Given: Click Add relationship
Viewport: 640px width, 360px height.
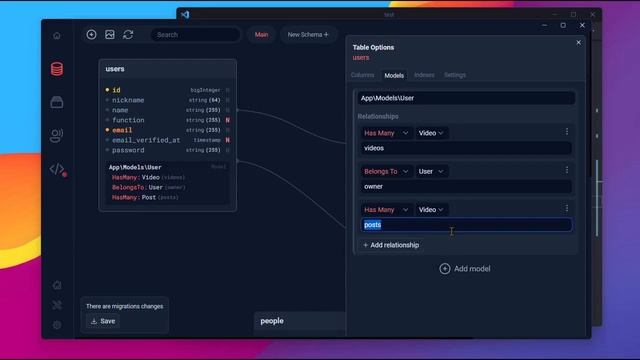Looking at the screenshot, I should coord(391,245).
